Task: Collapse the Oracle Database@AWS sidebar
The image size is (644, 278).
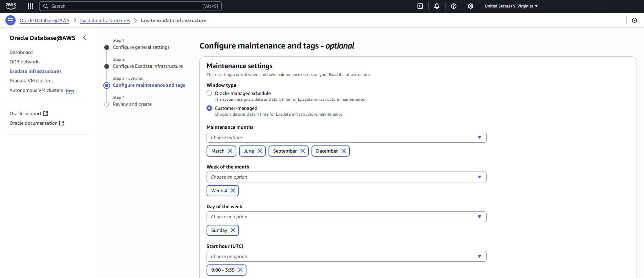Action: pos(85,38)
